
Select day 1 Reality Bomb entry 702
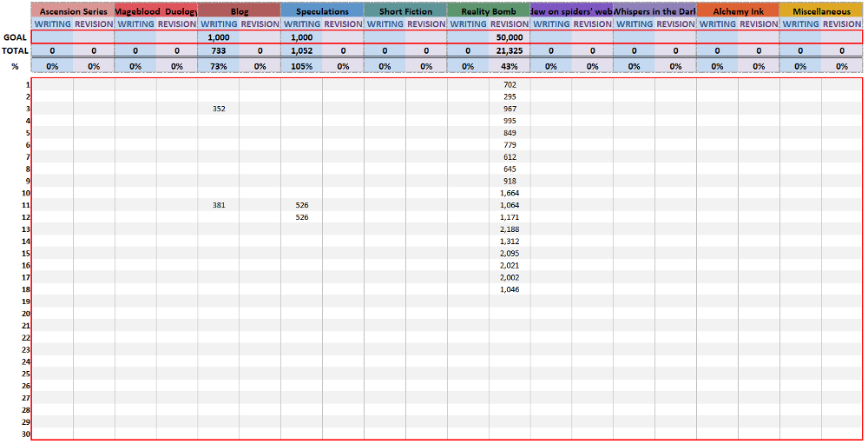coord(510,84)
